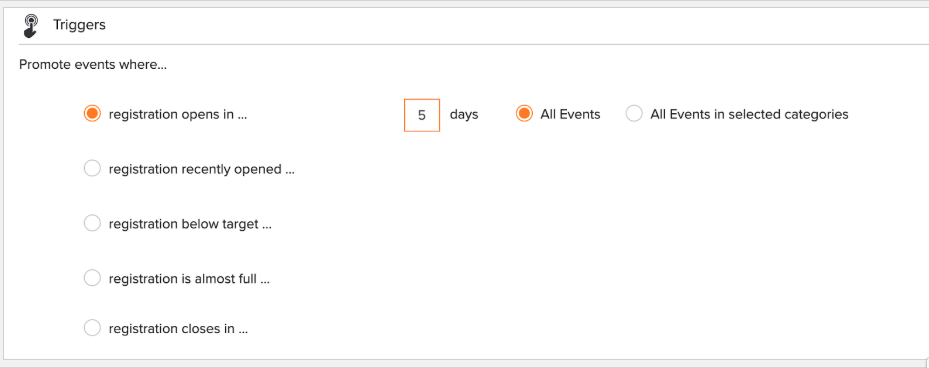The height and width of the screenshot is (368, 929).
Task: Click the 'registration is almost full ...' label
Action: [x=190, y=279]
